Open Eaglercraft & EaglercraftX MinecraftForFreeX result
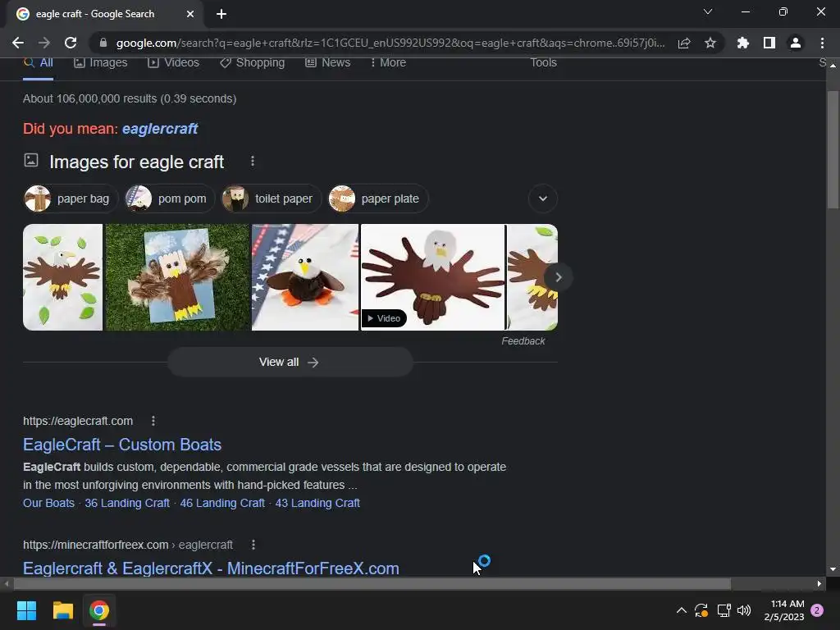The image size is (840, 630). (211, 568)
